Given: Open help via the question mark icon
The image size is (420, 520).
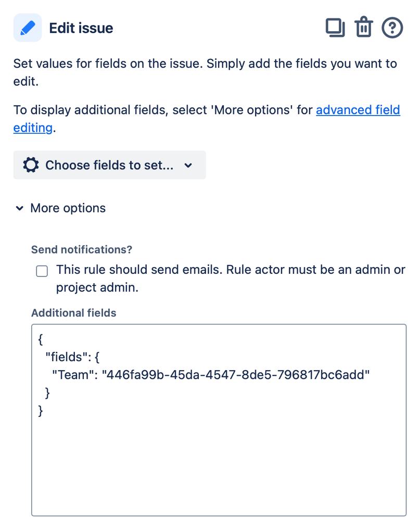Looking at the screenshot, I should coord(392,28).
